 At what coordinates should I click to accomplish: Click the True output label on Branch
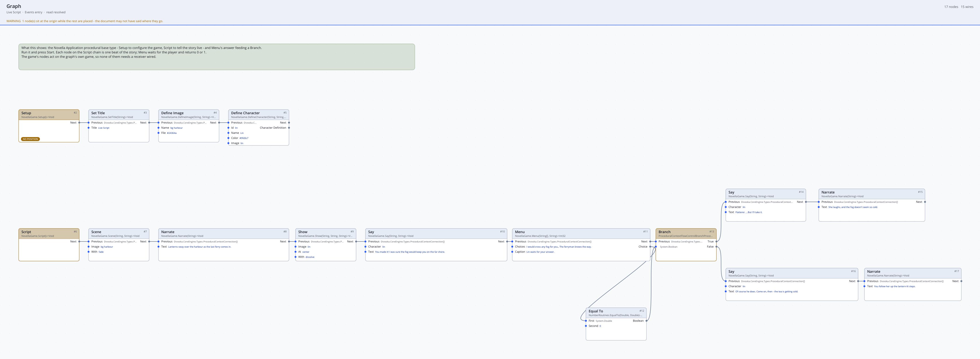coord(710,241)
